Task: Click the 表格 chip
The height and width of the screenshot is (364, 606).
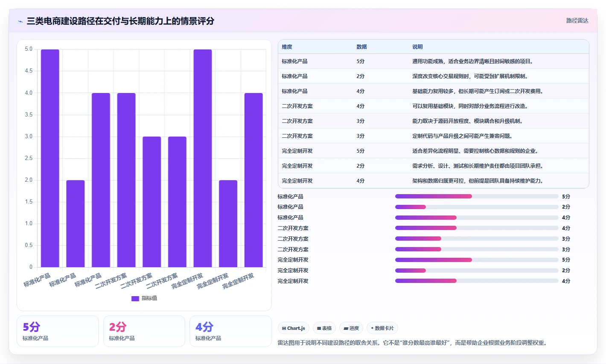Action: (x=324, y=328)
